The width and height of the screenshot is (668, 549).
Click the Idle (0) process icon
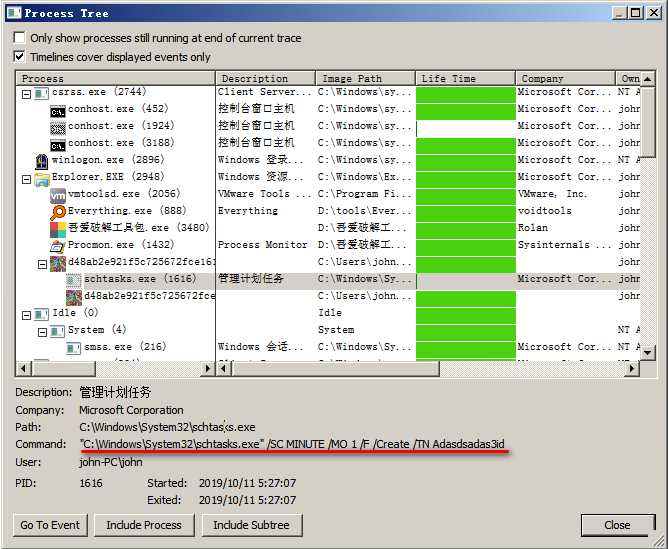(x=41, y=314)
